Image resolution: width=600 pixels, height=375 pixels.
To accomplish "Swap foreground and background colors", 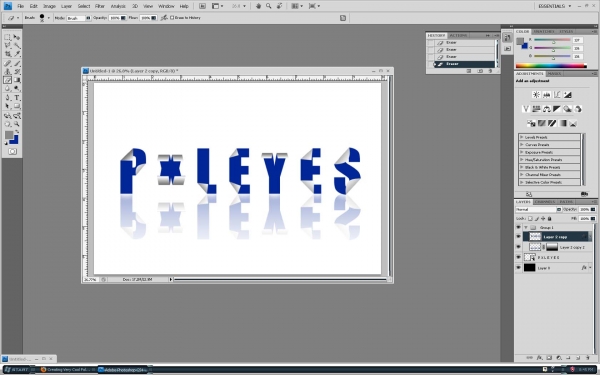I will (17, 132).
